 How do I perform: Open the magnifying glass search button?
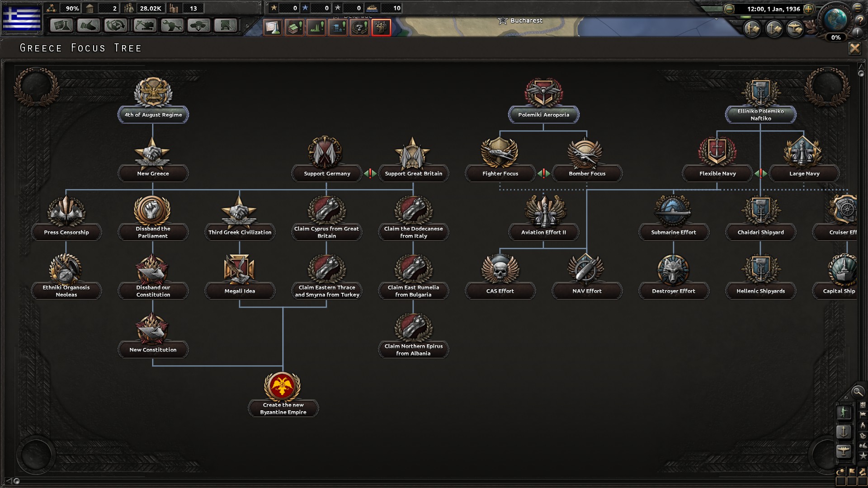[x=857, y=392]
